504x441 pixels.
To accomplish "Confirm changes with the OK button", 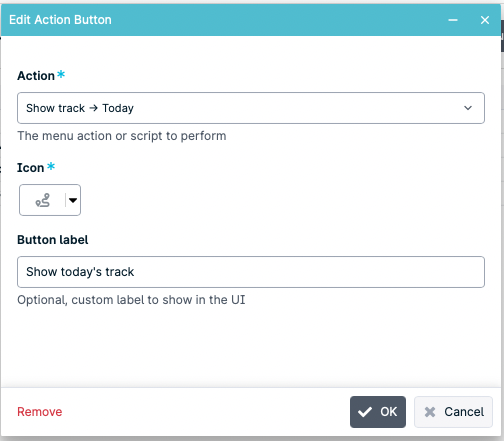I will click(x=378, y=412).
